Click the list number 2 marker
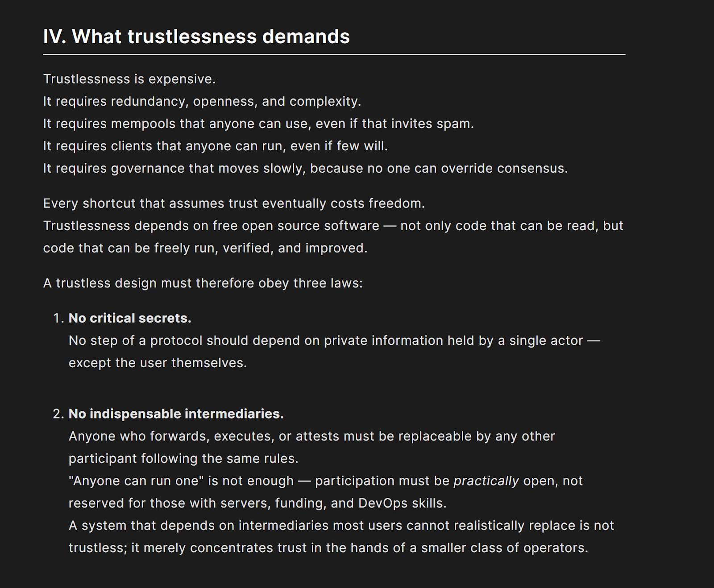714x588 pixels. pos(58,414)
